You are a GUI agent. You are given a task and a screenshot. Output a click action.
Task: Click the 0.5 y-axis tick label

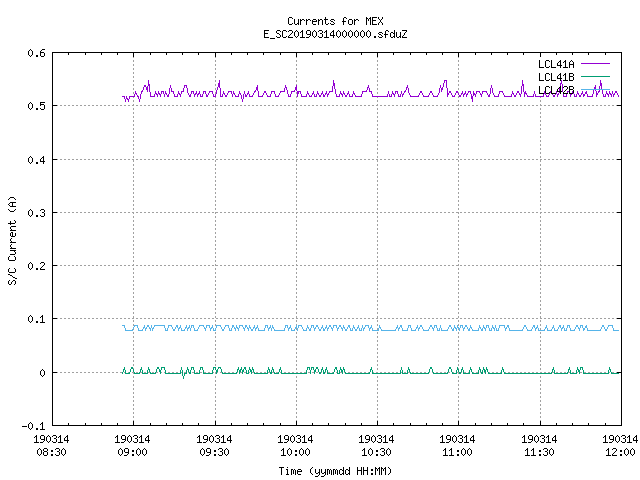(36, 106)
